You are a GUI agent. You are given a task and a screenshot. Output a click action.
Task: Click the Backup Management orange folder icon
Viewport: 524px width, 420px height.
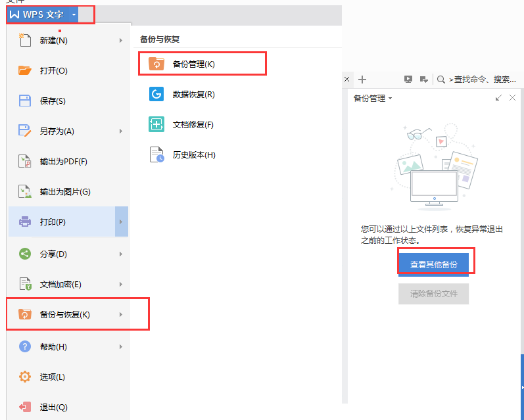point(156,64)
